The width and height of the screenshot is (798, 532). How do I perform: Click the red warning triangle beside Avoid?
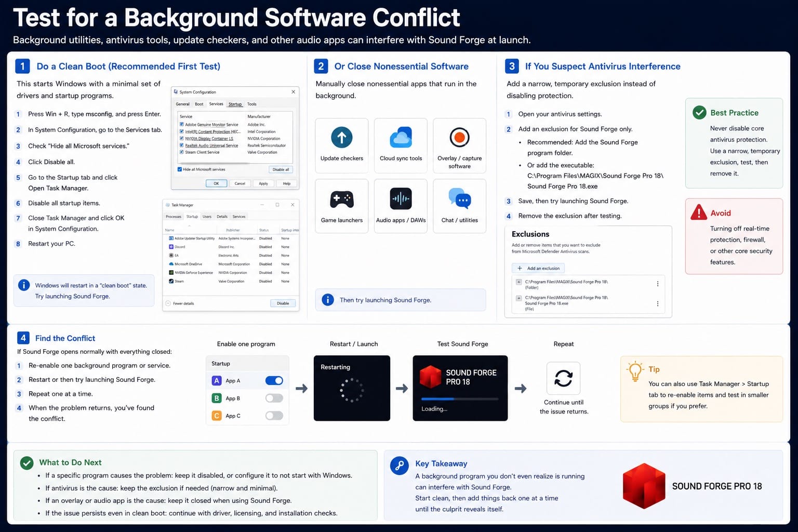(x=699, y=212)
